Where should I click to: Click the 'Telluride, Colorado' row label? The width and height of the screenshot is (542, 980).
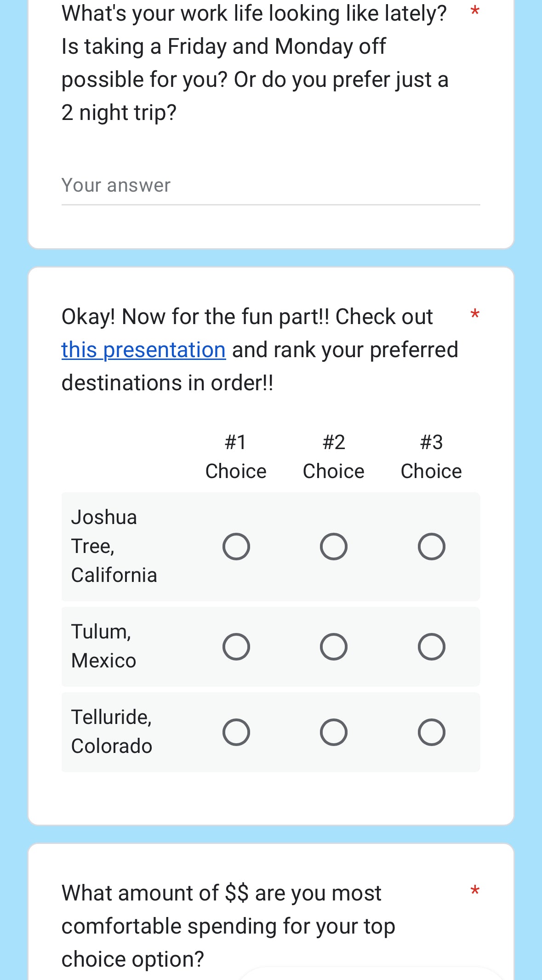pos(112,732)
